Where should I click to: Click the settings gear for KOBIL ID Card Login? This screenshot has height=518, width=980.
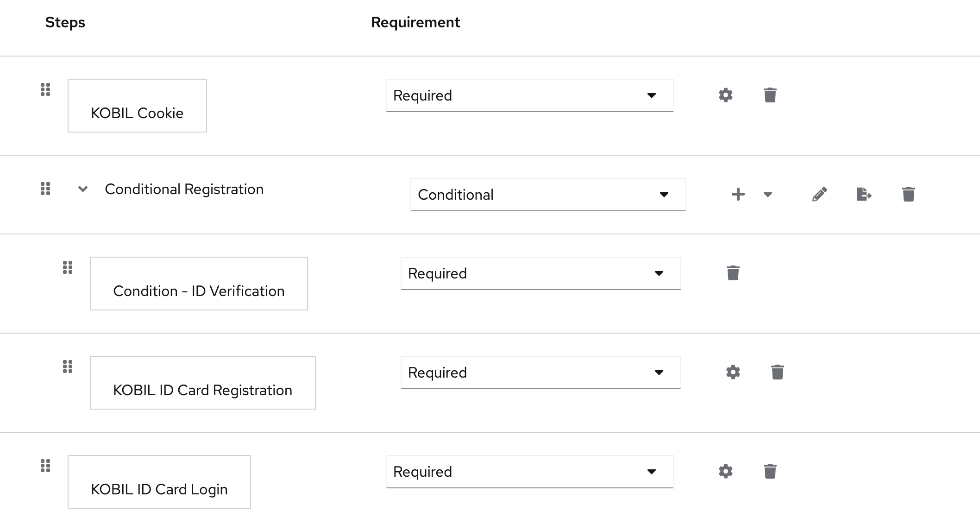(x=725, y=471)
